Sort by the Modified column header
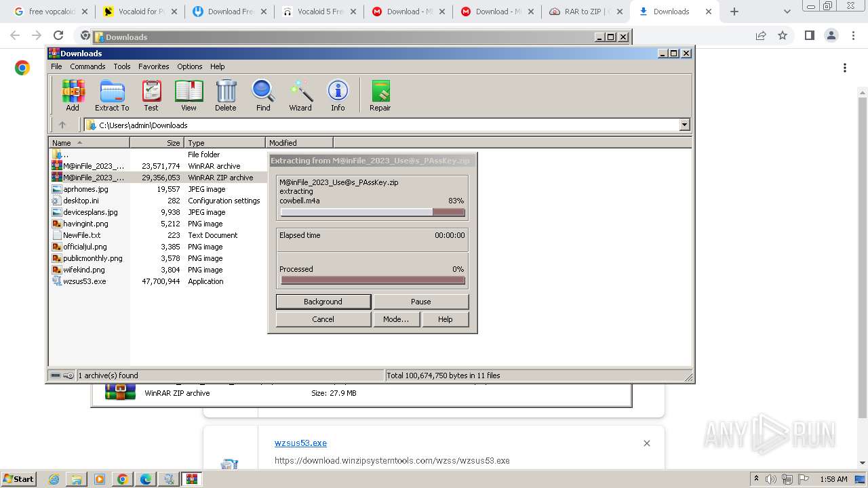 tap(299, 142)
